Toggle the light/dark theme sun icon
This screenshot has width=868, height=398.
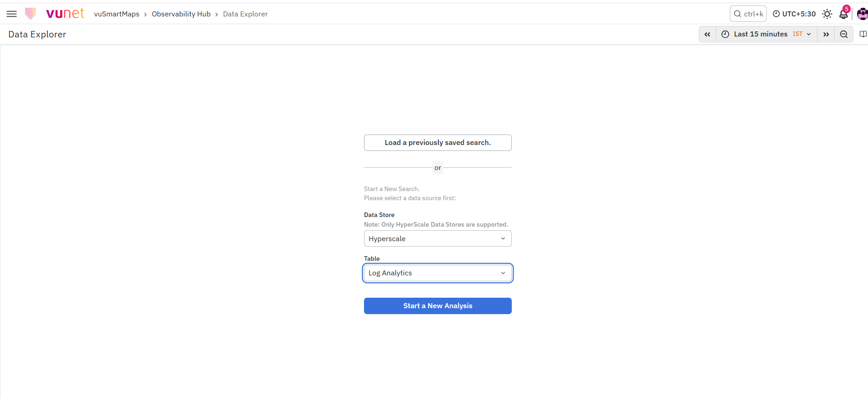click(827, 14)
